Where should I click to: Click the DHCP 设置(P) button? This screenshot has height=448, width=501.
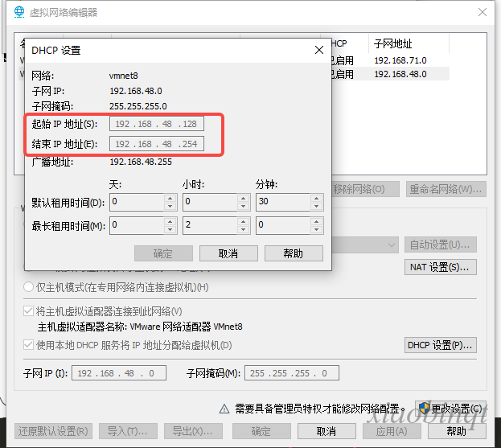[x=441, y=345]
